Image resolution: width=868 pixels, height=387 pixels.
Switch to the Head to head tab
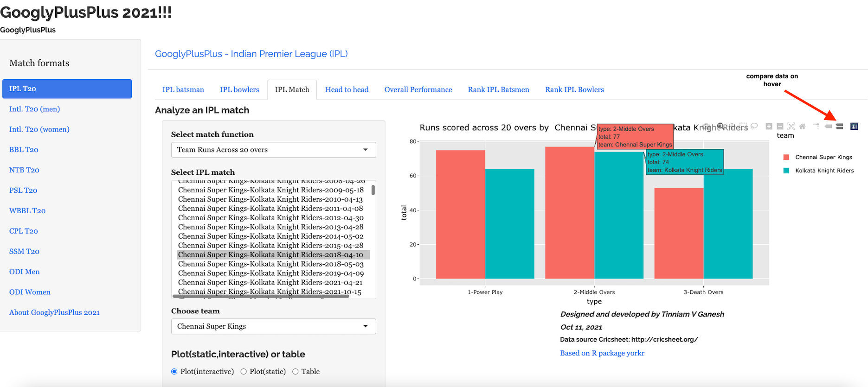[347, 90]
